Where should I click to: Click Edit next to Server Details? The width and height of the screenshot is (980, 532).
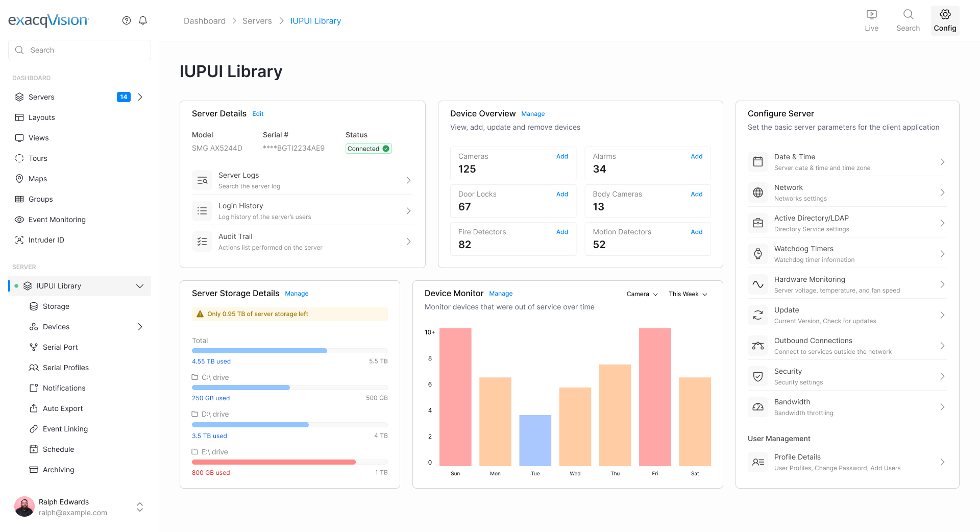coord(258,114)
